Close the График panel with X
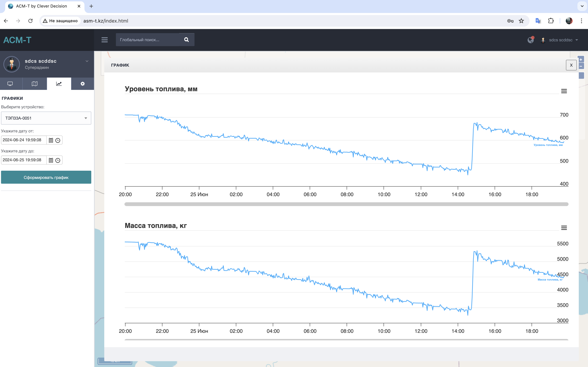Screen dimensions: 588x367 pos(571,65)
